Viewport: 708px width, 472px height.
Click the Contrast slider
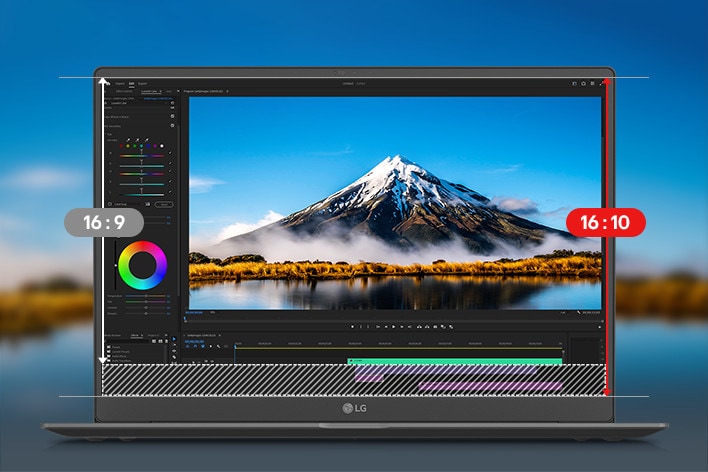pos(145,307)
